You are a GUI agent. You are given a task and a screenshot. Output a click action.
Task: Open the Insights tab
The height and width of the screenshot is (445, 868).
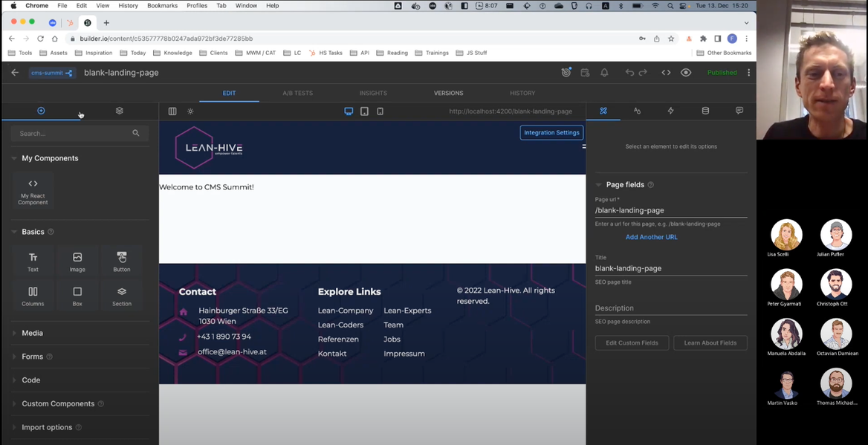(x=373, y=93)
